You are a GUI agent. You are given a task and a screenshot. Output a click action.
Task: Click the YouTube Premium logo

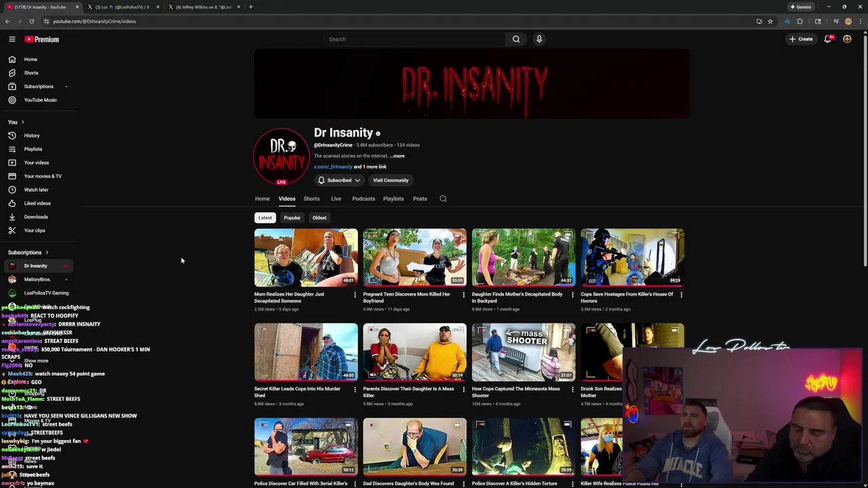pos(42,39)
